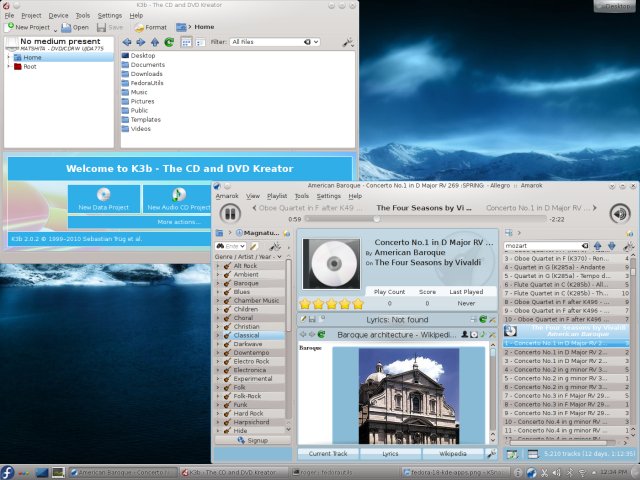Screen dimensions: 640x480
Task: Open the Fedora start menu launcher
Action: (x=9, y=471)
